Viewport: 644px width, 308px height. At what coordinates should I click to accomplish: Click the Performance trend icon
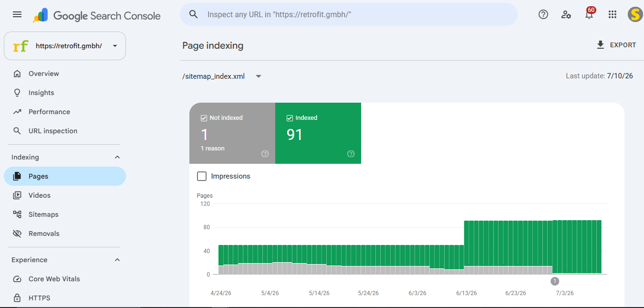coord(17,112)
